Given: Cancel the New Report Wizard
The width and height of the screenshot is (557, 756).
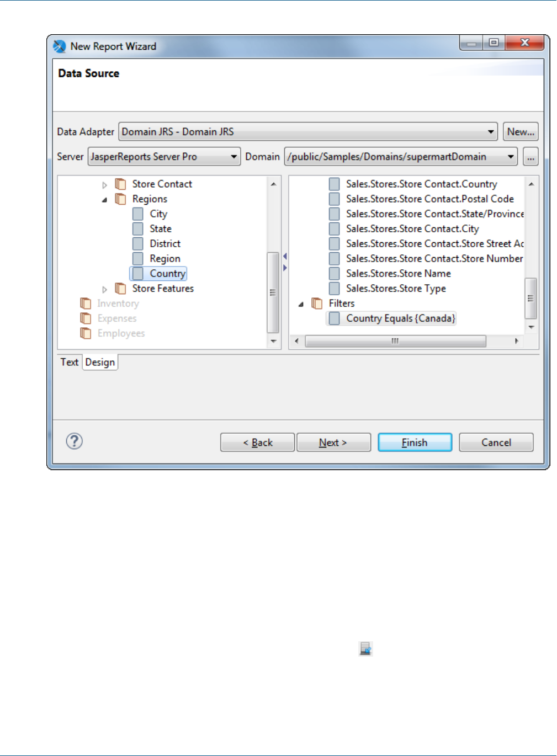Looking at the screenshot, I should click(496, 442).
